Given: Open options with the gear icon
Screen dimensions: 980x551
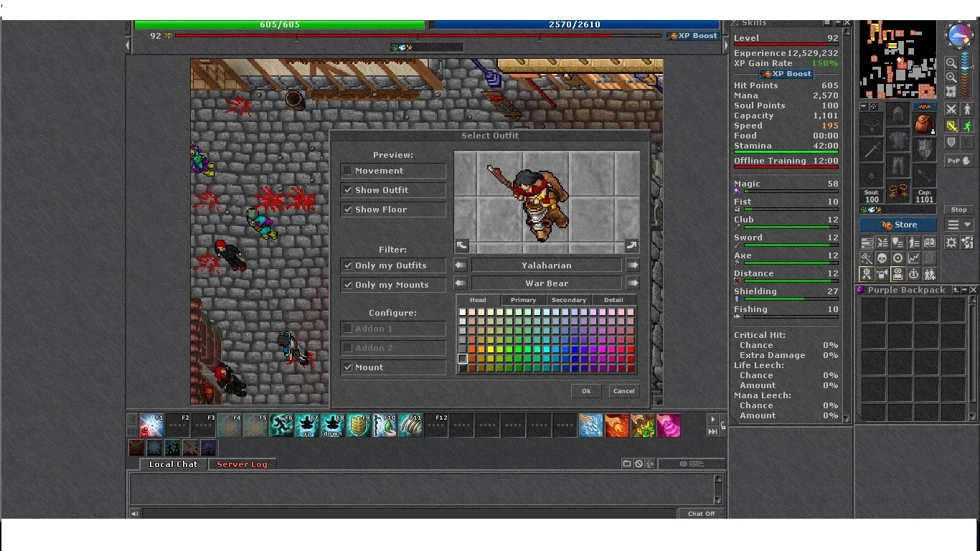Looking at the screenshot, I should click(951, 242).
